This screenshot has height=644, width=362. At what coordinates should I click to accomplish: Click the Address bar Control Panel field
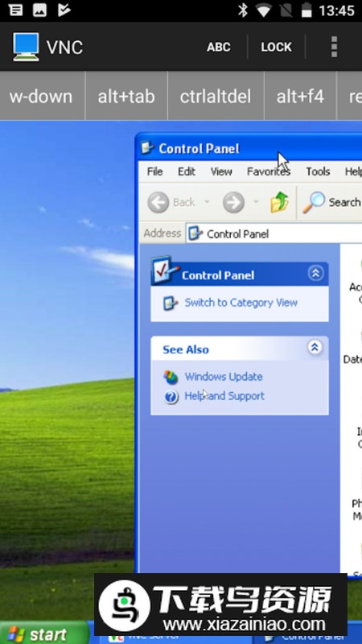click(x=274, y=234)
